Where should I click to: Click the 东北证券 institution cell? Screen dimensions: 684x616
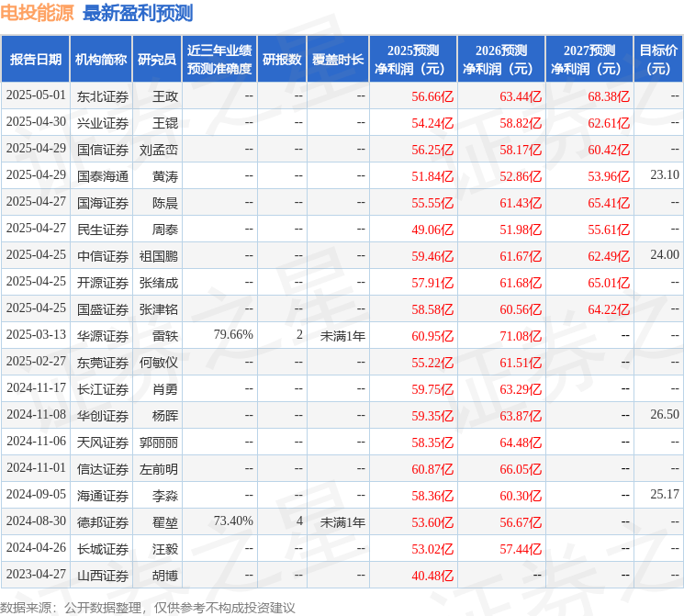(103, 96)
